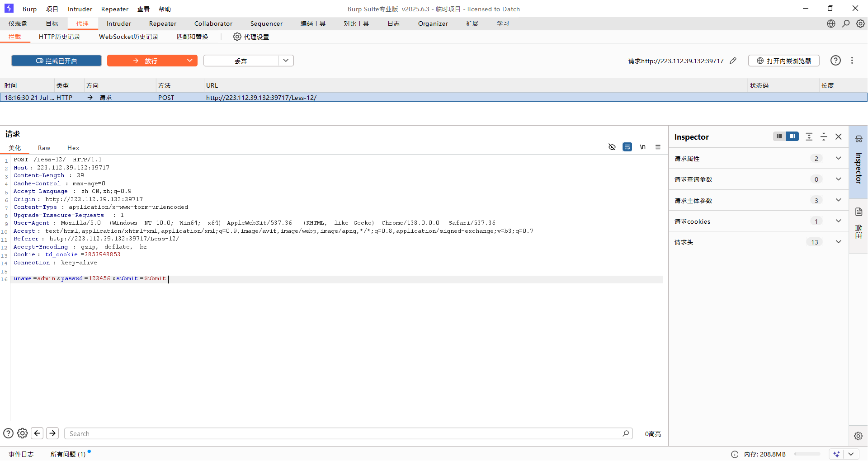
Task: Click the Inspector expand all sections icon
Action: 809,136
